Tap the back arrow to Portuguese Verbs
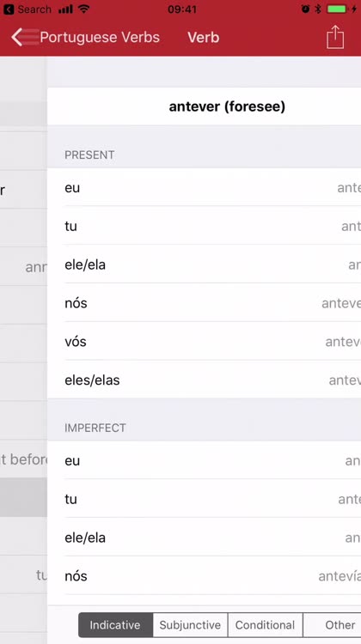The height and width of the screenshot is (644, 361). click(x=24, y=37)
